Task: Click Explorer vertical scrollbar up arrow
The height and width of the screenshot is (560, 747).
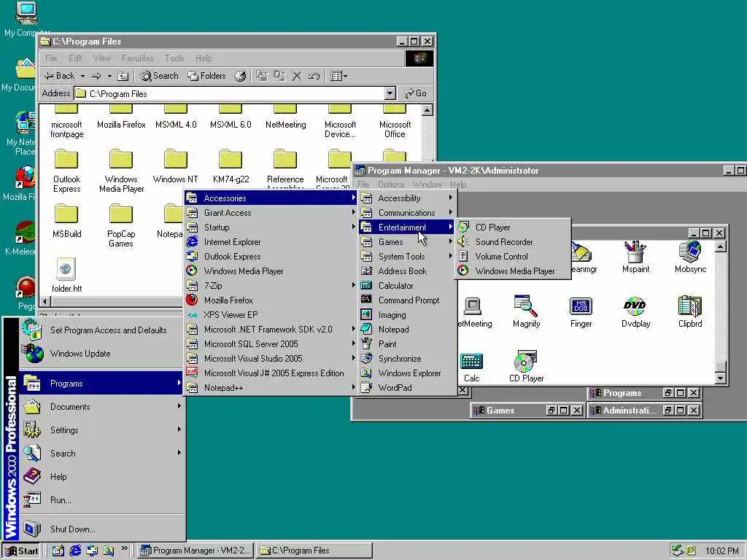Action: 427,111
